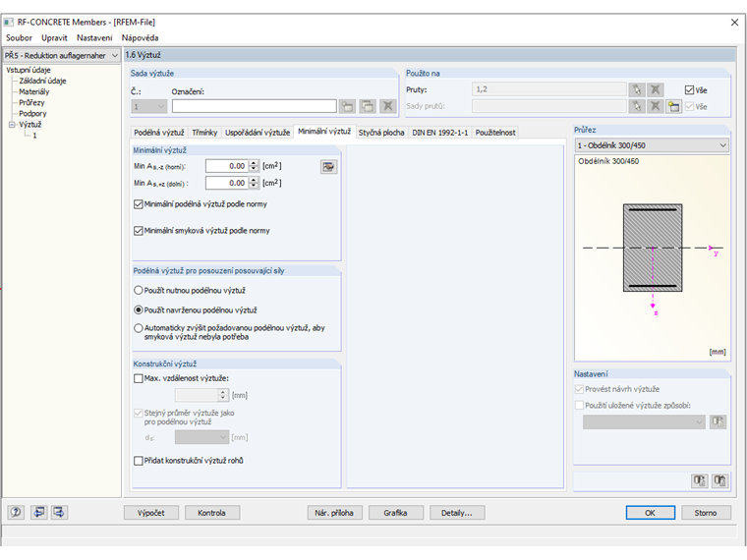
Task: Adjust Max. vzdálenost výztuže spinner
Action: click(223, 395)
